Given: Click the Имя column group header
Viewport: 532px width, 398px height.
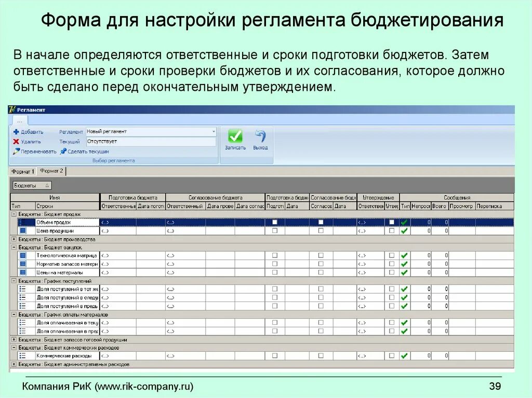Looking at the screenshot, I should click(x=55, y=197).
